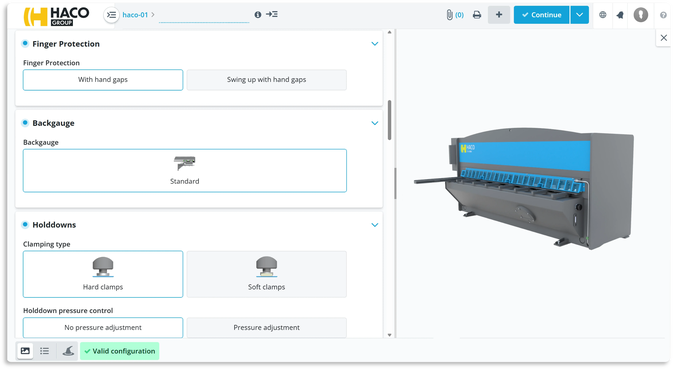Click the Continue button
Screen dimensions: 674x370
tap(542, 15)
